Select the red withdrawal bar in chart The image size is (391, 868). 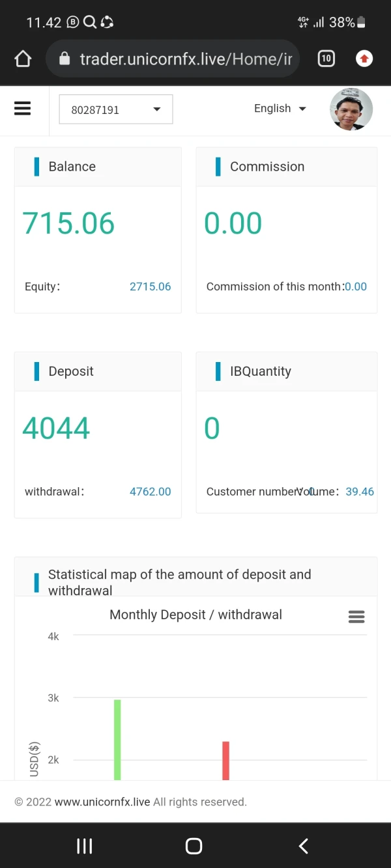(x=225, y=760)
